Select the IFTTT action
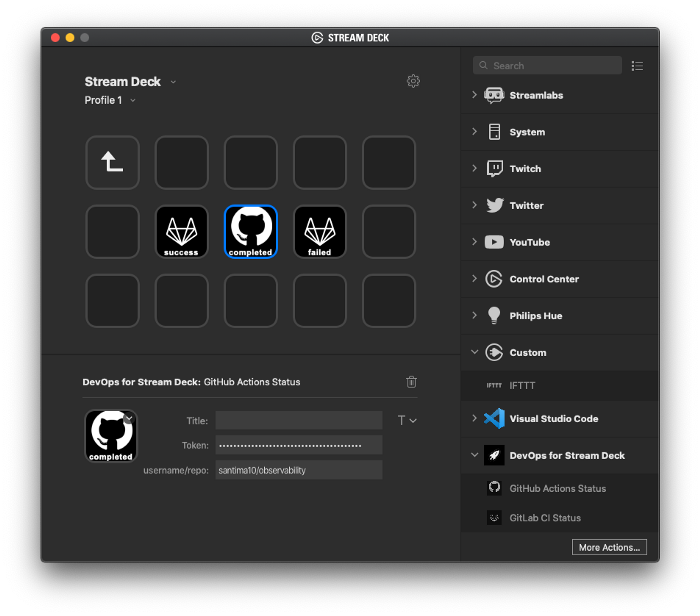The image size is (700, 616). click(560, 386)
